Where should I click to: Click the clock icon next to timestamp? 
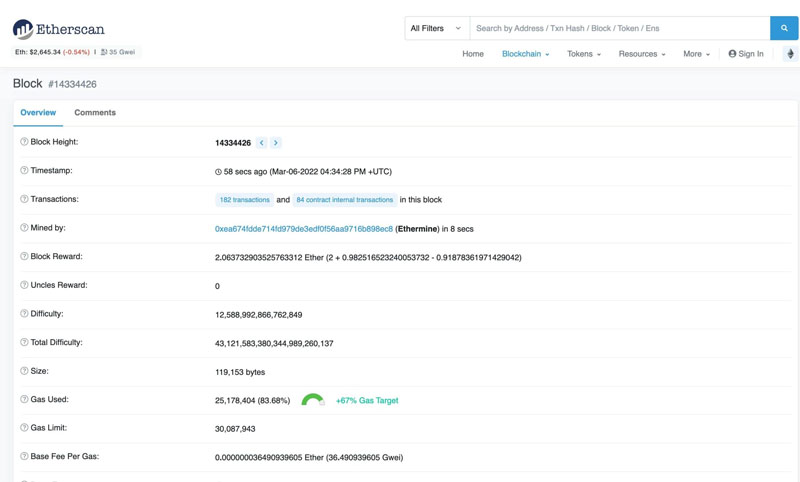(x=218, y=172)
